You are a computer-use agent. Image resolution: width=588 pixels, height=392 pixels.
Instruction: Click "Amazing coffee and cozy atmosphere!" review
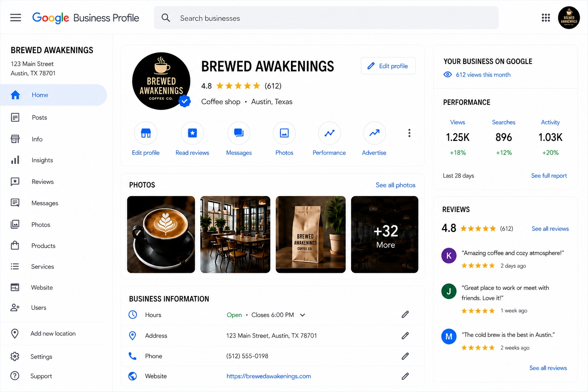click(x=513, y=253)
